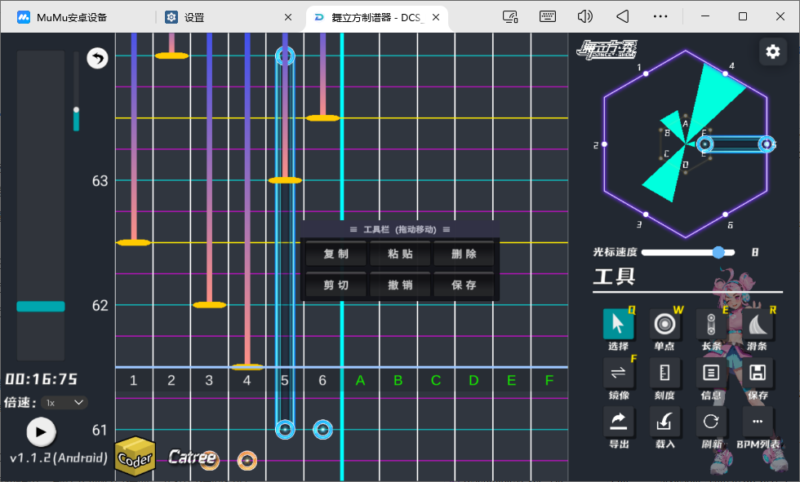Select yellow hold end in lane 6
The image size is (800, 482).
point(323,118)
